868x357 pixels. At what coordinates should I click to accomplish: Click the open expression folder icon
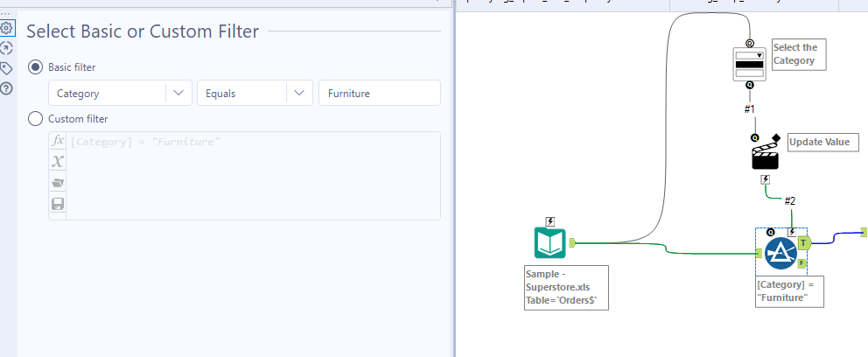[58, 183]
